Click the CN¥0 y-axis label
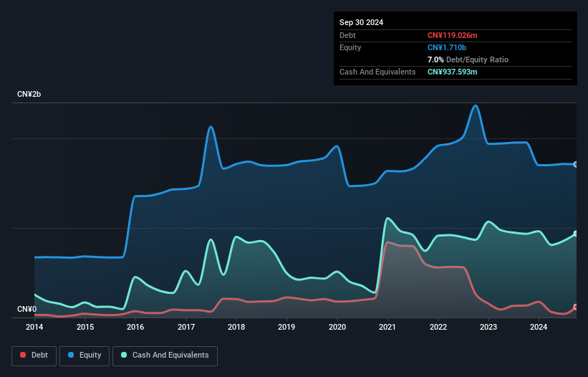This screenshot has height=377, width=588. pos(26,309)
